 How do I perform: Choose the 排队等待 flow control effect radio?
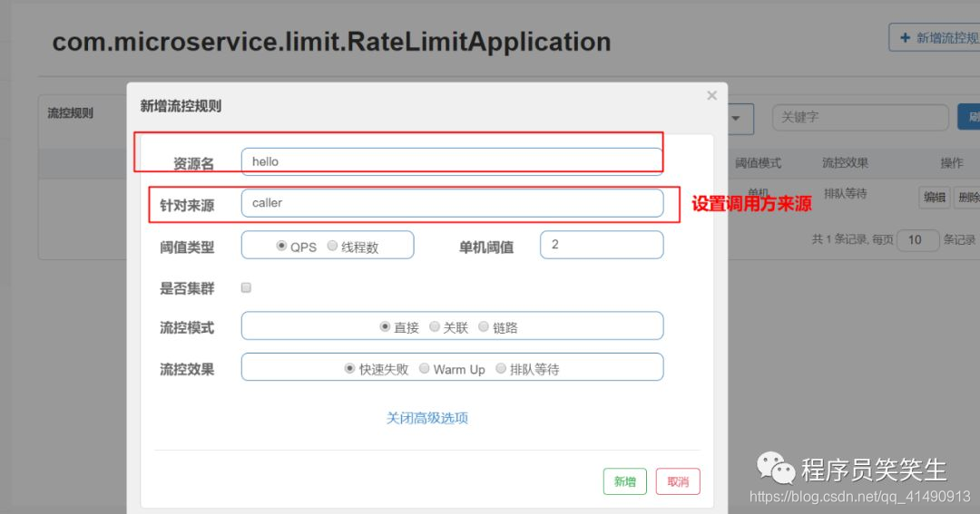coord(501,368)
